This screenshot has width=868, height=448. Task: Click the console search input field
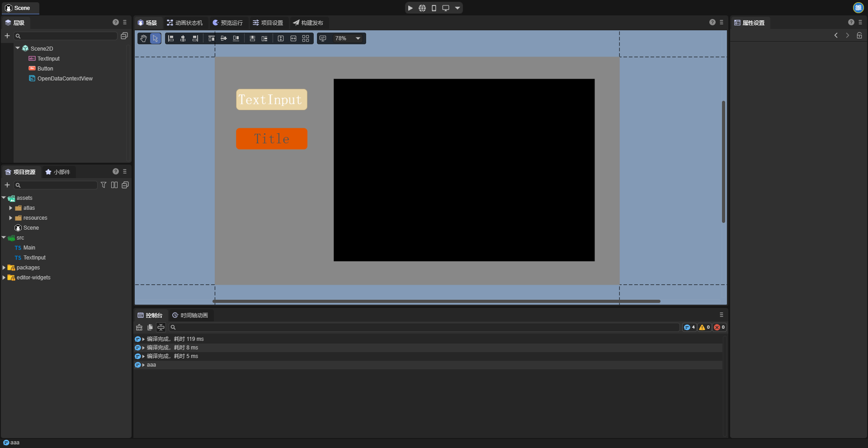tap(425, 327)
